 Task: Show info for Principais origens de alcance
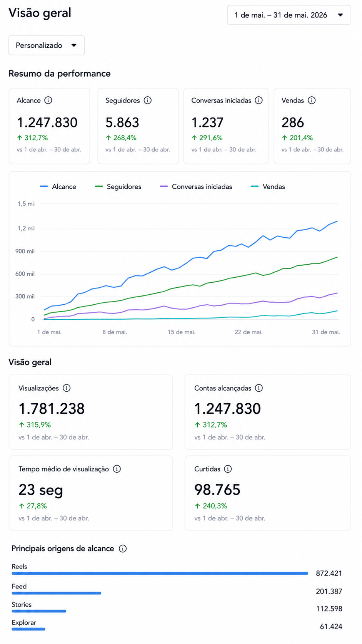123,549
